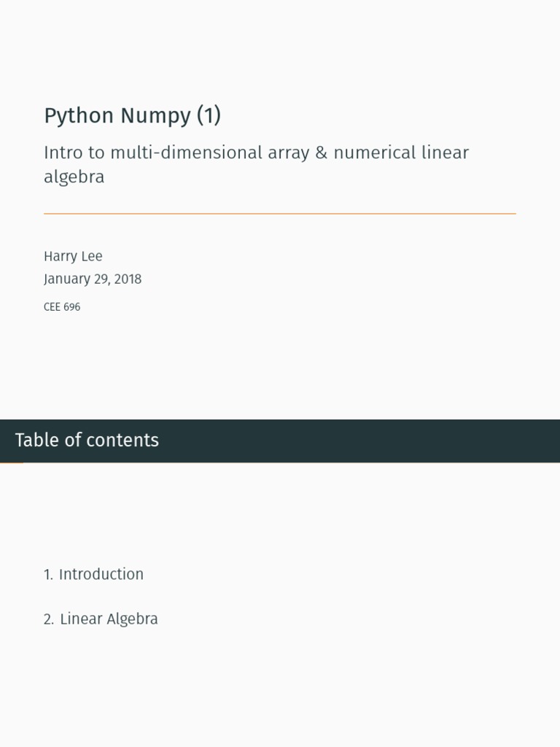Click the course code "CEE 696"
Screen dimensions: 560x747
click(62, 307)
